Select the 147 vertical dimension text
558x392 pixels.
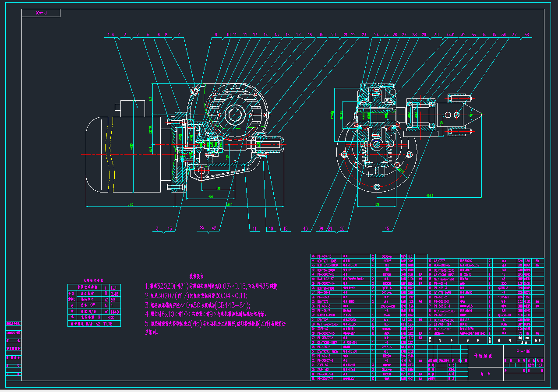point(150,99)
